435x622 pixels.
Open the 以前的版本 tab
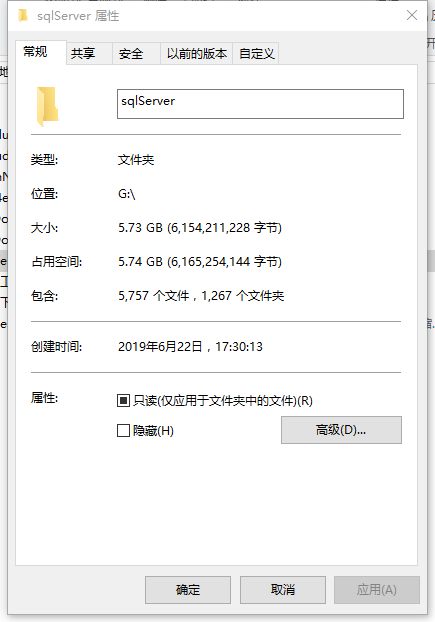(x=196, y=53)
